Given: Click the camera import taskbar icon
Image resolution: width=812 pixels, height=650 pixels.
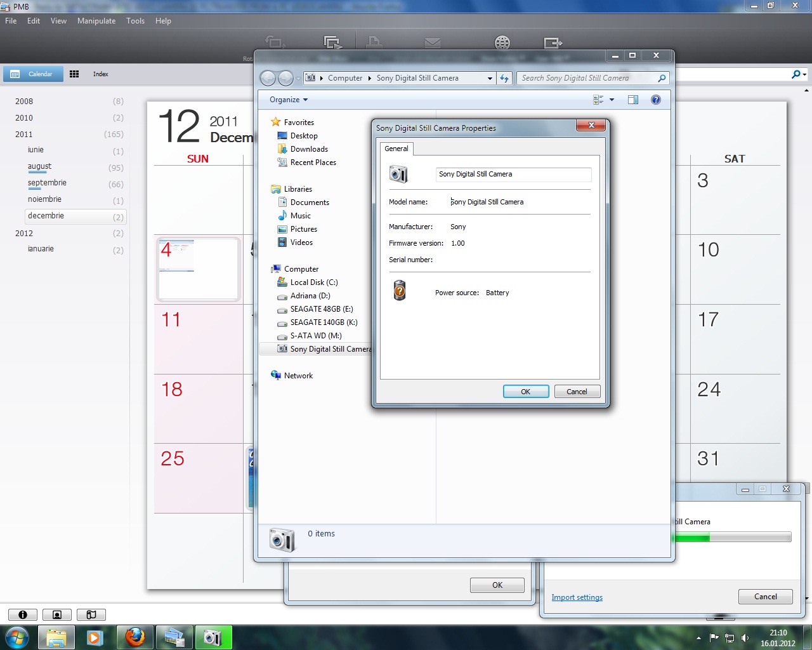Looking at the screenshot, I should pos(213,637).
